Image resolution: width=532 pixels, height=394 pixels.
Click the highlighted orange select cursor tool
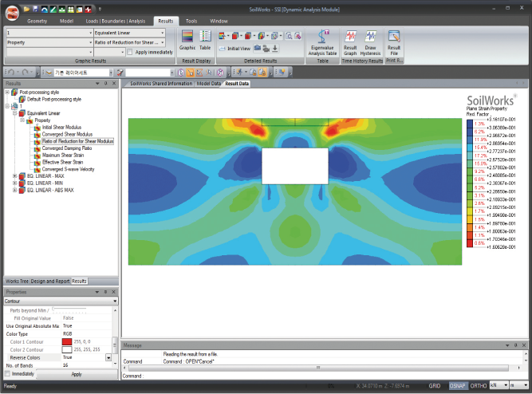point(191,73)
